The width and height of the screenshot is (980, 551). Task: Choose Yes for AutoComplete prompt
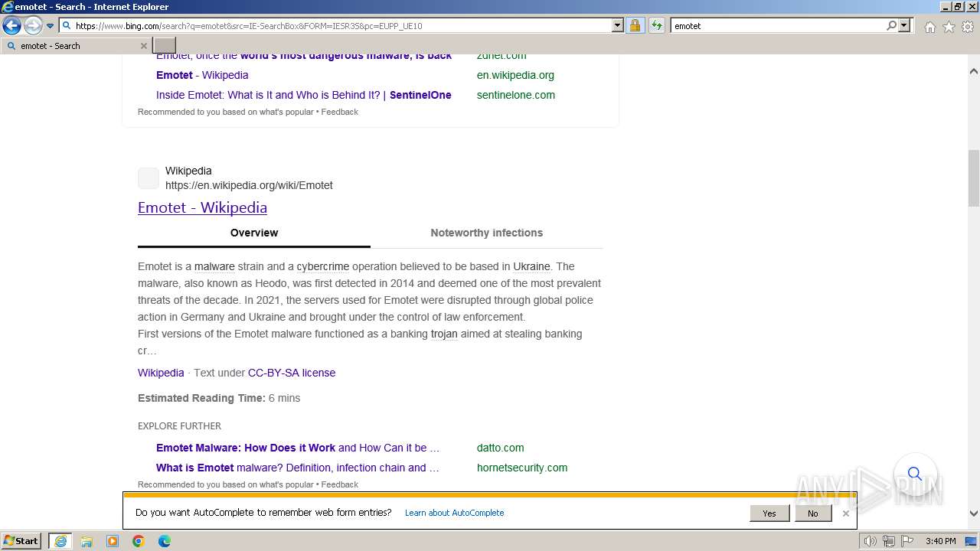769,514
